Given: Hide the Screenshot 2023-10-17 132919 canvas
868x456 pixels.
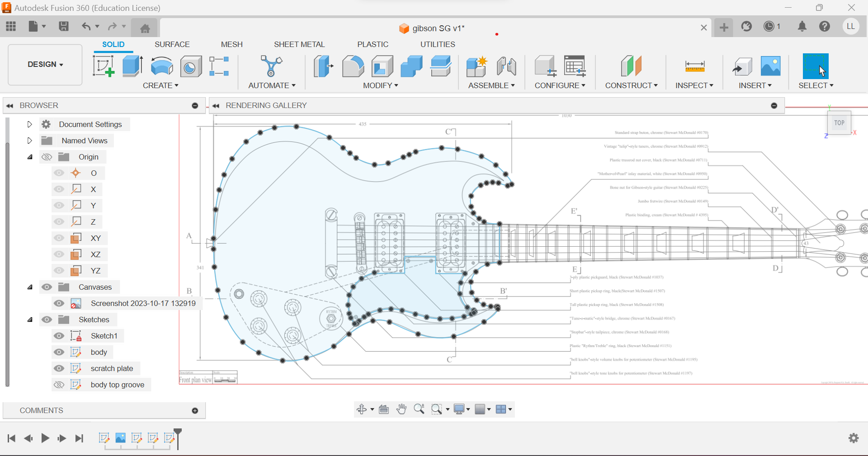Looking at the screenshot, I should 59,303.
